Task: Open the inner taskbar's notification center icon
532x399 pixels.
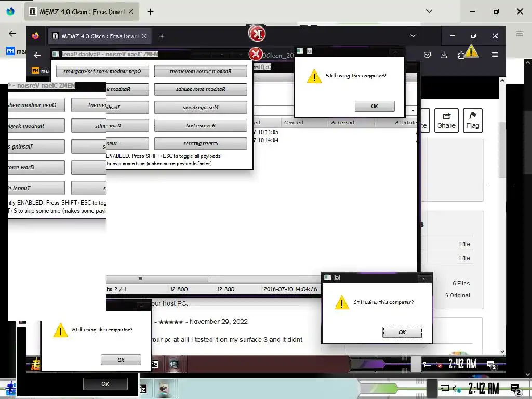Action: 491,365
